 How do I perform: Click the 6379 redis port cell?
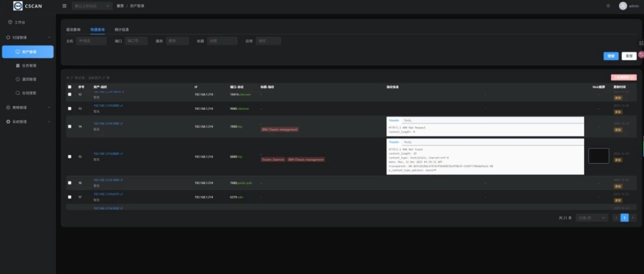(236, 197)
